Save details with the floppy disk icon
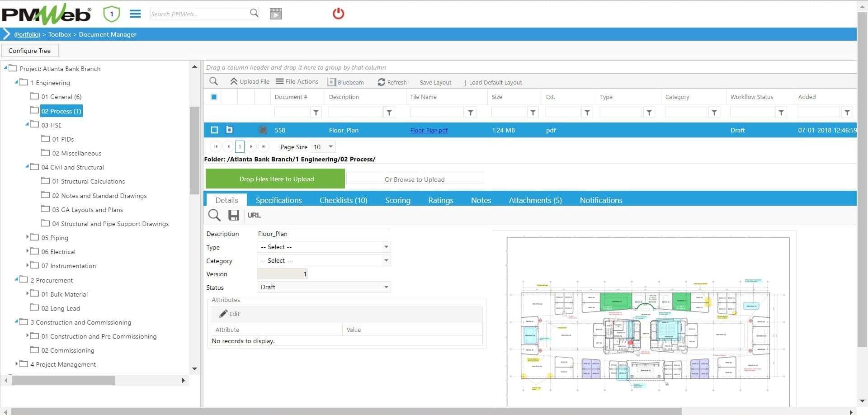This screenshot has height=415, width=868. 233,215
